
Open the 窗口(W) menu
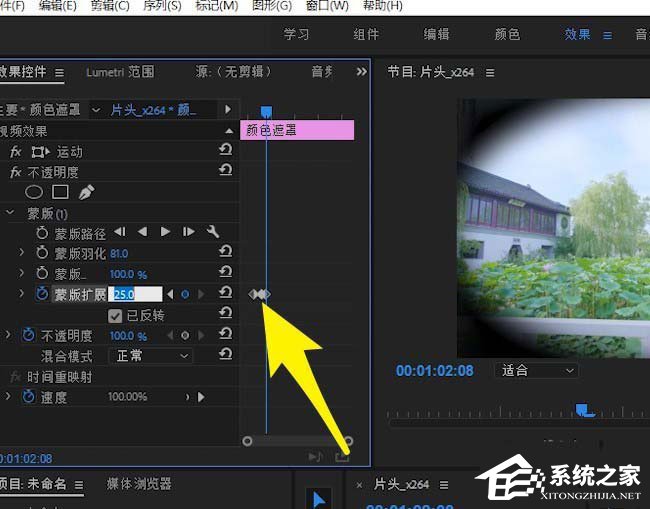coord(327,6)
